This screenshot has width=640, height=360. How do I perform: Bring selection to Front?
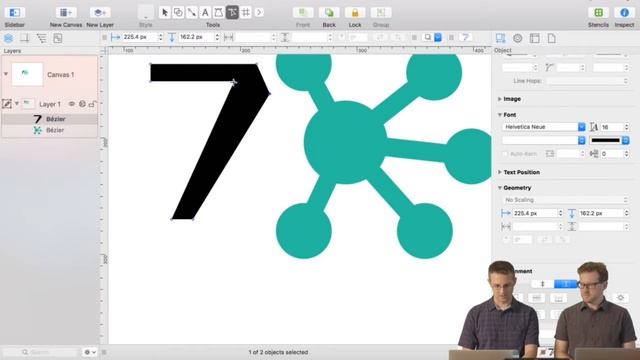(303, 13)
